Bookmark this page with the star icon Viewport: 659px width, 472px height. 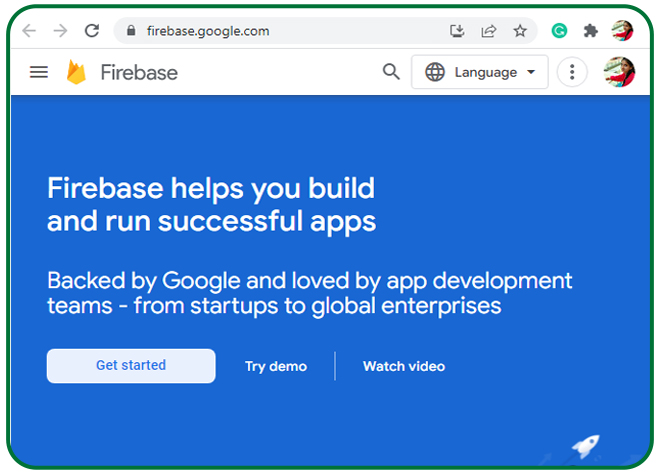[x=520, y=31]
